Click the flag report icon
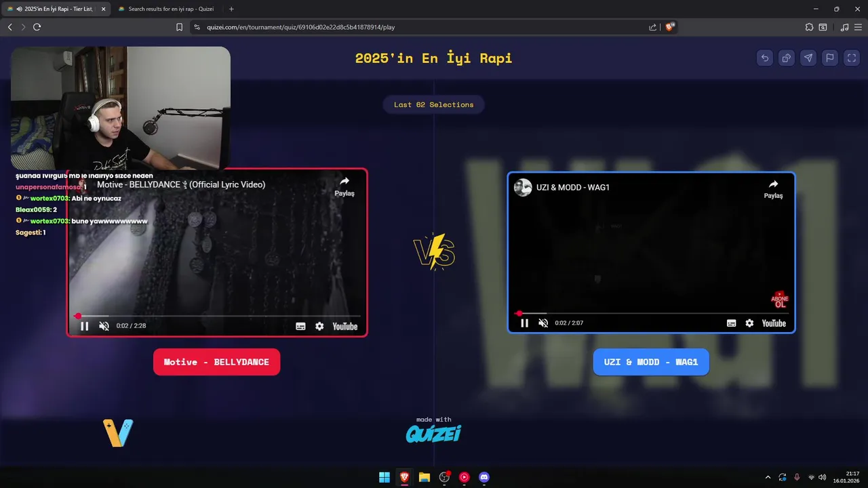The image size is (868, 488). click(x=830, y=58)
